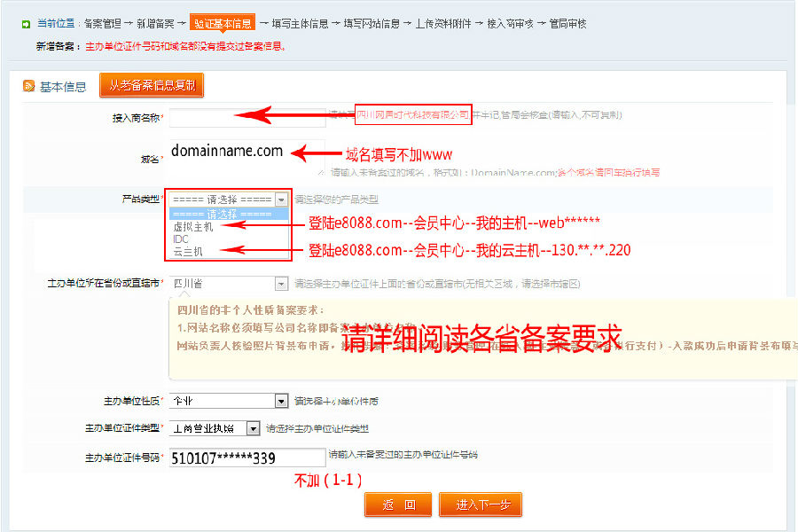Open the 产品类型 dropdown arrow

281,199
